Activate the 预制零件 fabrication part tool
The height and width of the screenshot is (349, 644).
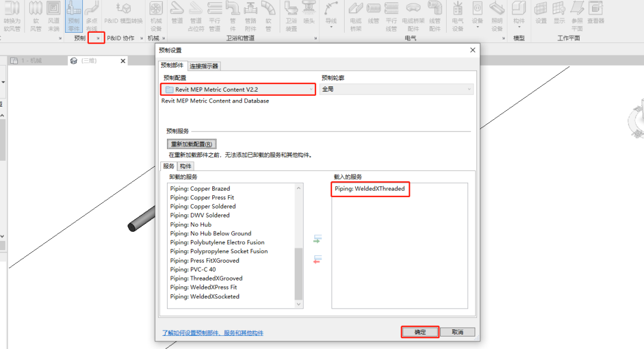tap(74, 16)
